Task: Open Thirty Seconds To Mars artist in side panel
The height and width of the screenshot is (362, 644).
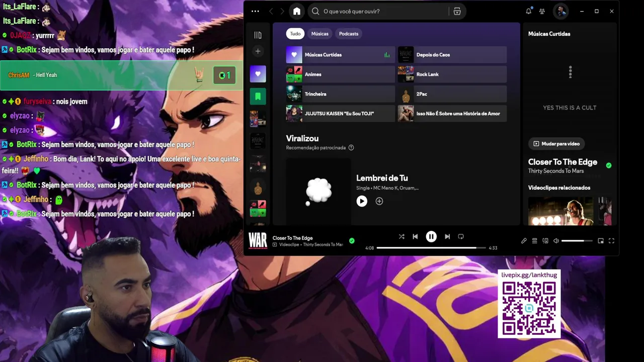Action: 556,171
